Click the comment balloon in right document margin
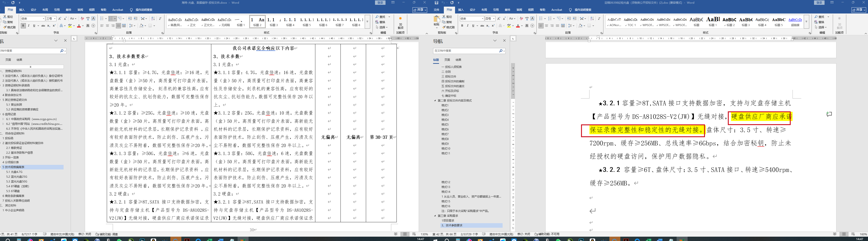868x241 pixels. [x=829, y=115]
